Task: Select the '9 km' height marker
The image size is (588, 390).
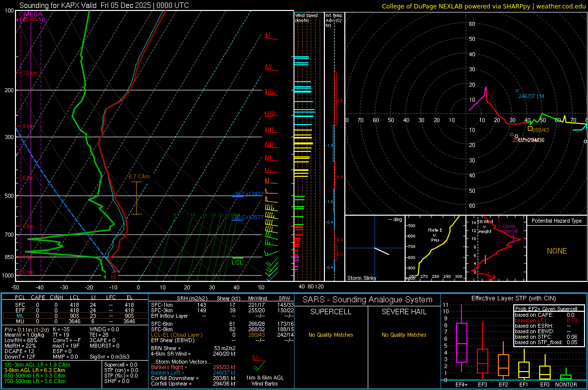Action: [28, 127]
